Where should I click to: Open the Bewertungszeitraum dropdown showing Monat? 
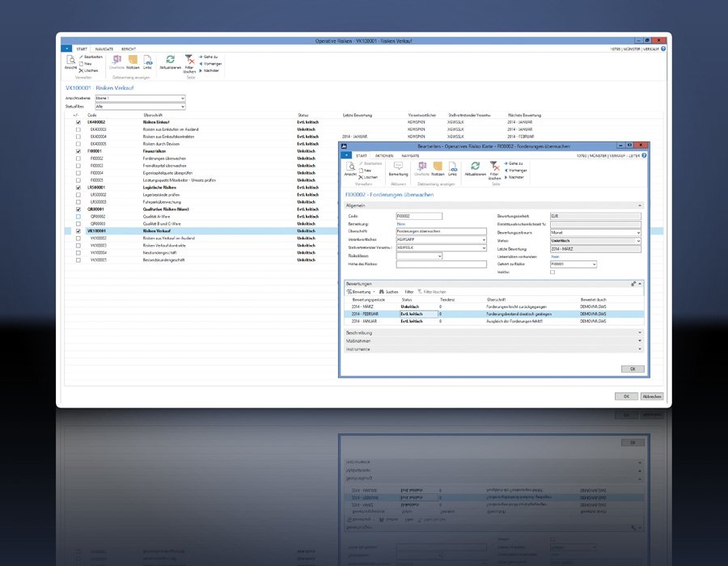click(637, 232)
